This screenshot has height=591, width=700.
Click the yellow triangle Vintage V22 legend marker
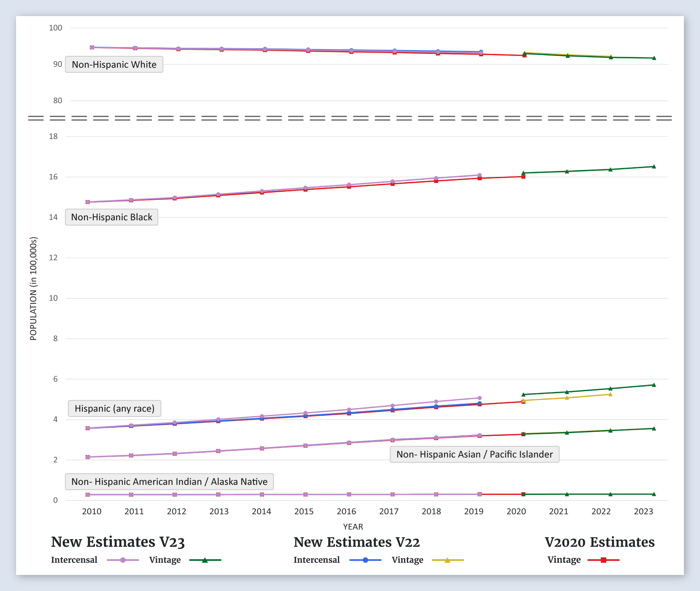(x=447, y=560)
